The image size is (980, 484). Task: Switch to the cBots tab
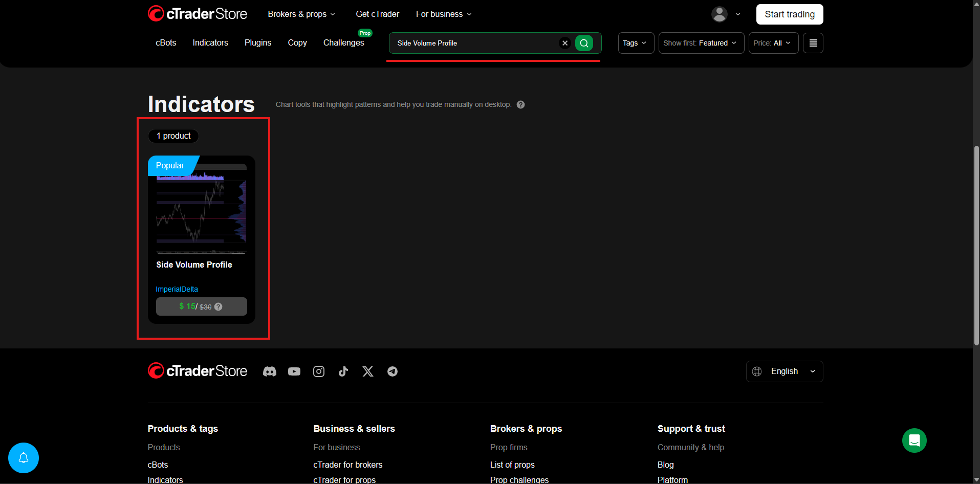165,42
